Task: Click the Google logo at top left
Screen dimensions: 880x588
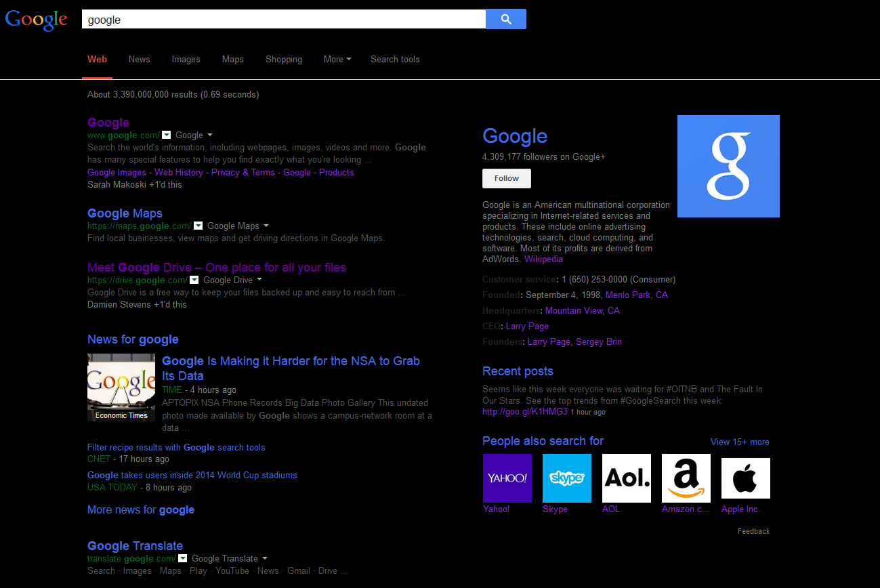Action: tap(37, 19)
